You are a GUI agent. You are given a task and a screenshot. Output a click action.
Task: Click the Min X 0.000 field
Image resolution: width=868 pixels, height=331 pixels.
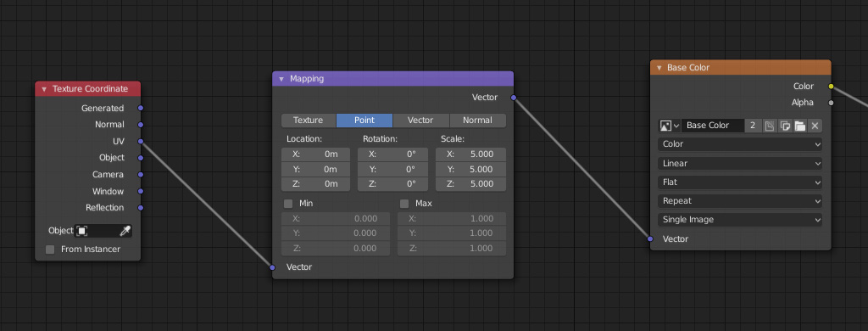click(x=336, y=218)
